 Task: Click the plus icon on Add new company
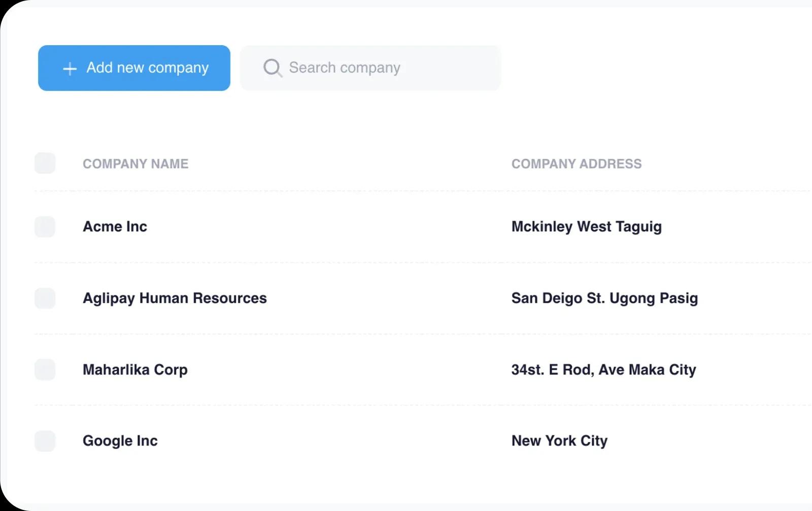(x=70, y=69)
